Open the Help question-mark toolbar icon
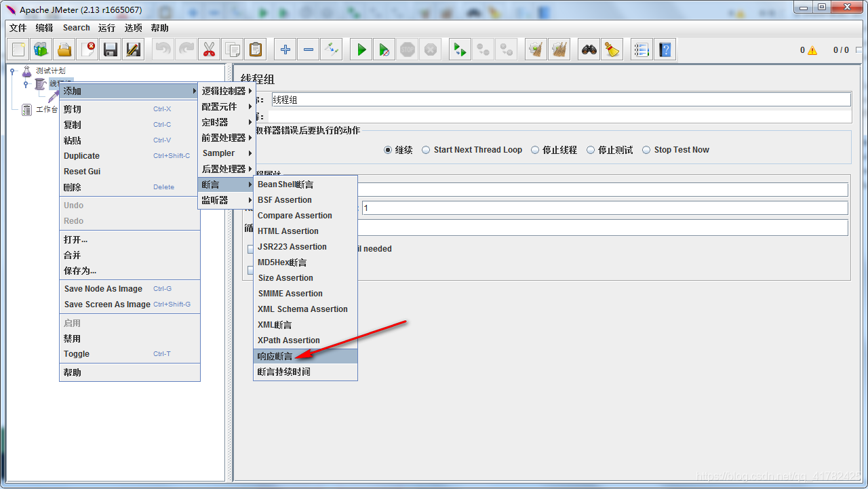Image resolution: width=868 pixels, height=489 pixels. [x=665, y=50]
